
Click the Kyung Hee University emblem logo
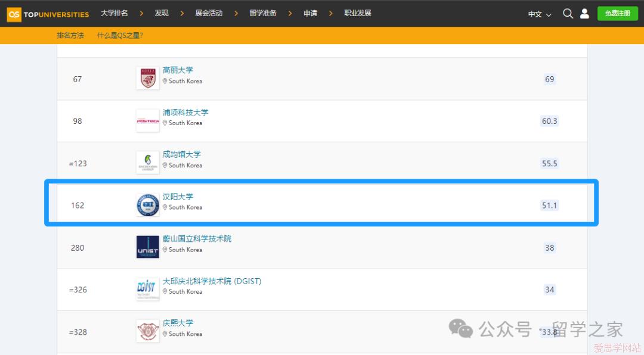148,332
